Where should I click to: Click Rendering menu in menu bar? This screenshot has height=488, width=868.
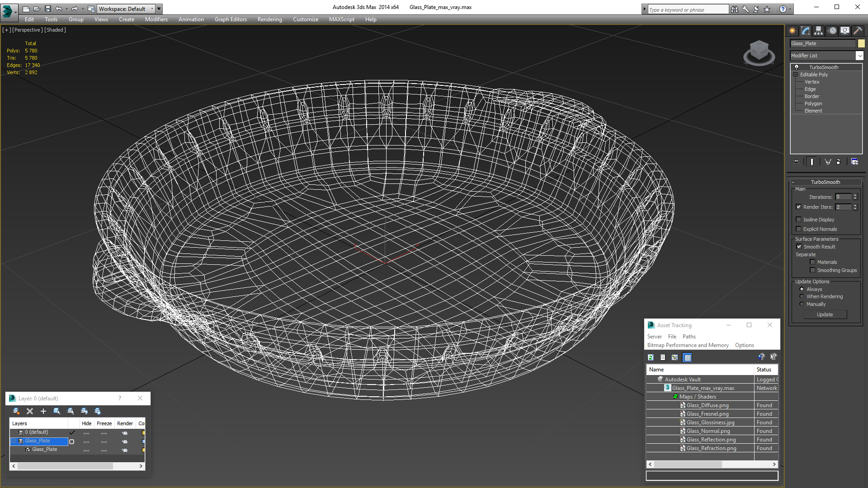click(269, 19)
